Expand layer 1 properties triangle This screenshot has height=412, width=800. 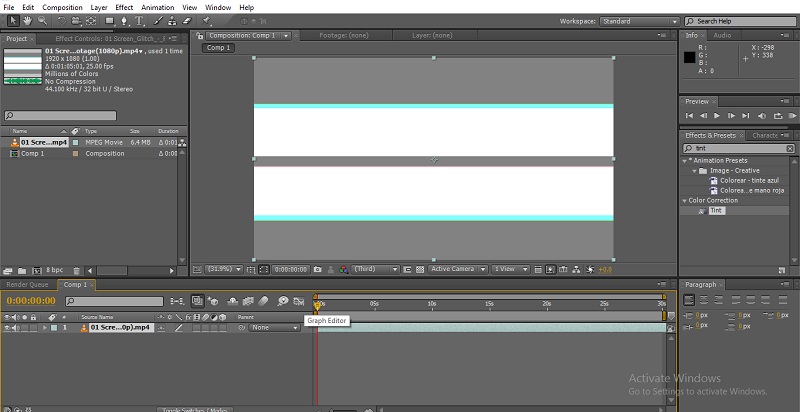click(45, 328)
